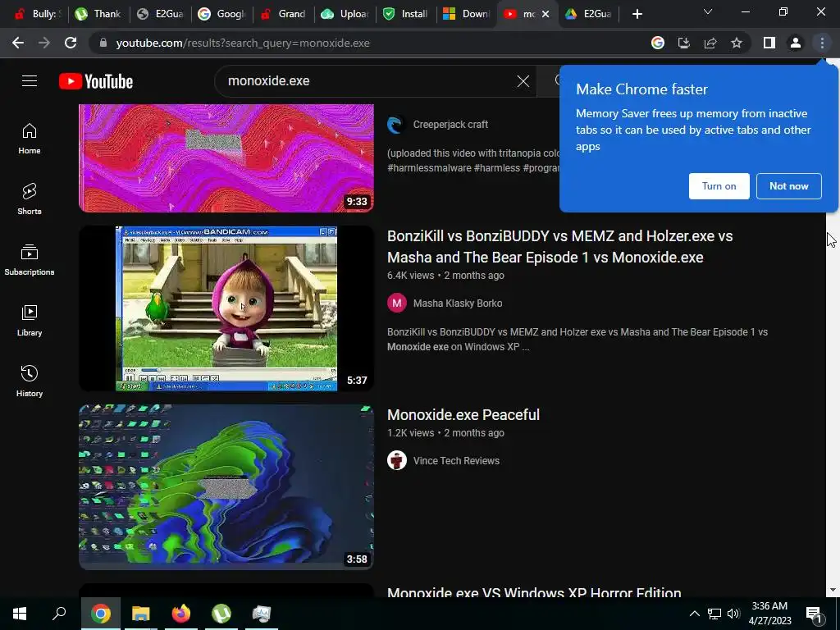Click the browser forward arrow
Image resolution: width=840 pixels, height=630 pixels.
[44, 43]
